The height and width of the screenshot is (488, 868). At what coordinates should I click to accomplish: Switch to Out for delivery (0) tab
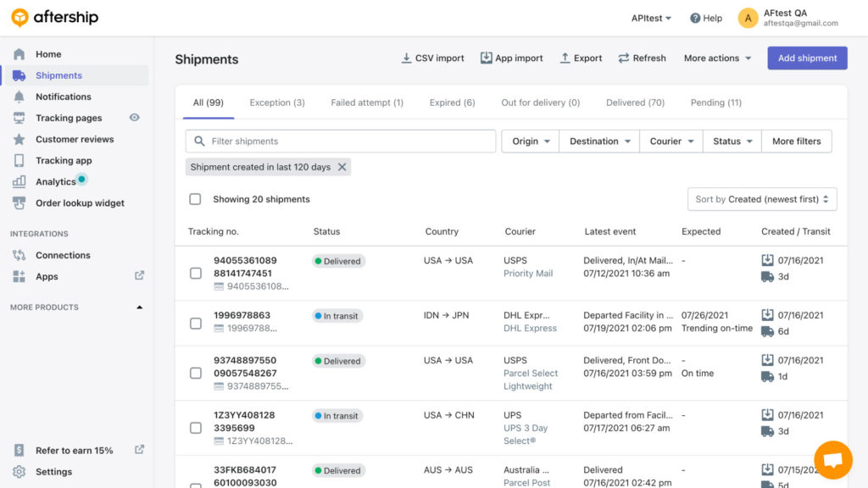[540, 103]
